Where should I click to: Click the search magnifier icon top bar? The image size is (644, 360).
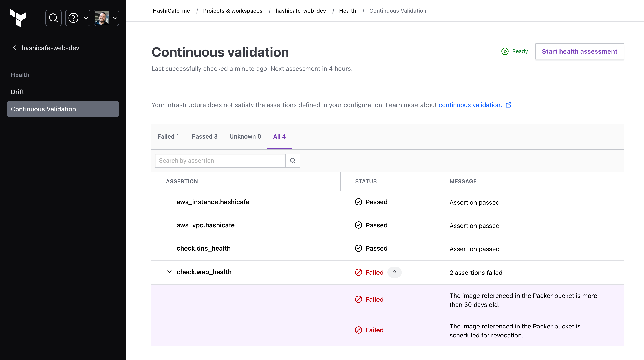click(54, 18)
